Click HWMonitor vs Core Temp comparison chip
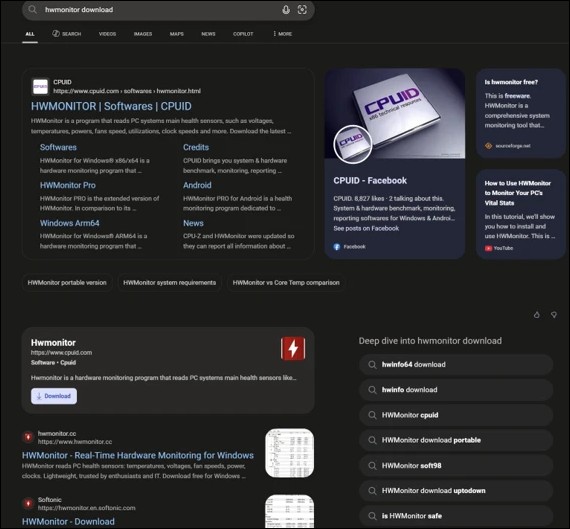 click(286, 282)
